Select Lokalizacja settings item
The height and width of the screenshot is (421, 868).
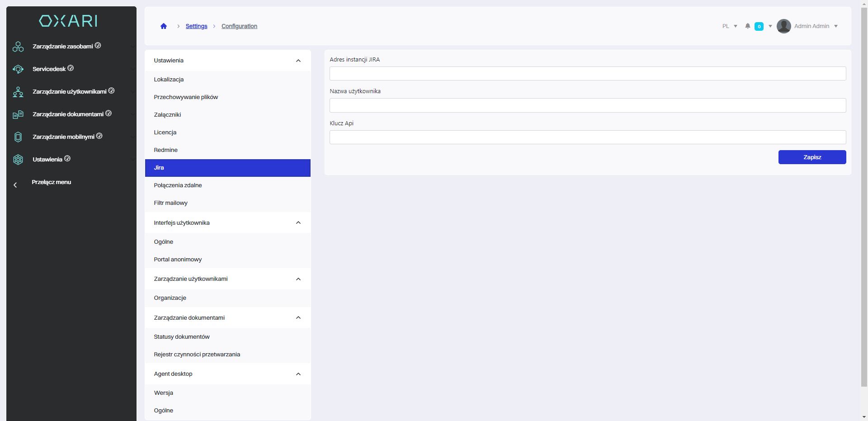point(228,80)
